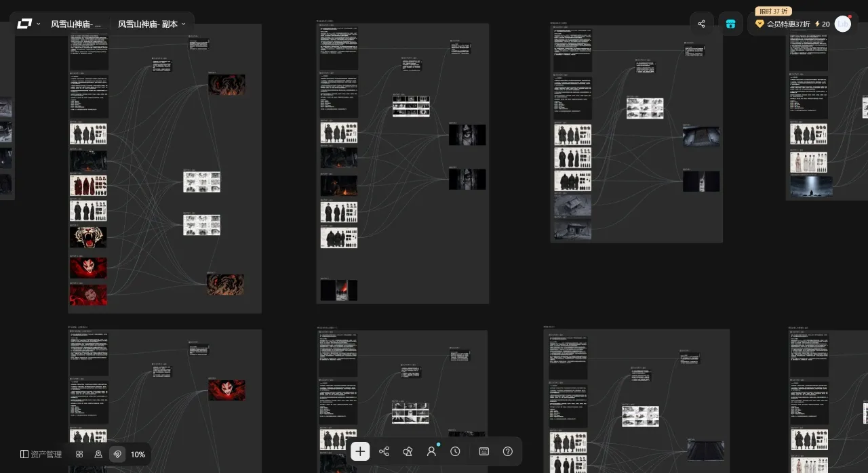Toggle the highlighted link icon in bottom-left bar

tap(117, 454)
